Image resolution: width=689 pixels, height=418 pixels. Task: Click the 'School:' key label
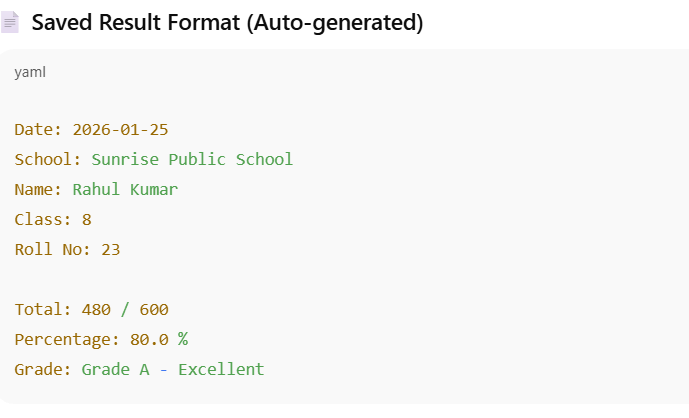[48, 159]
